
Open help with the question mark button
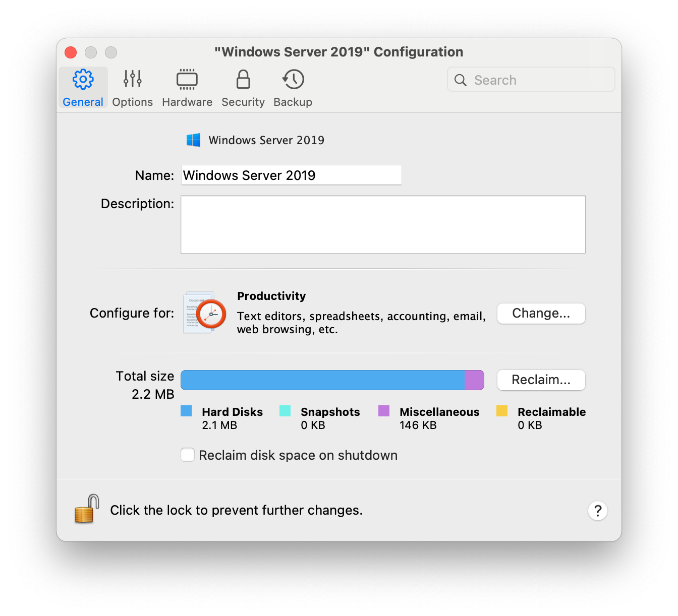[x=597, y=511]
